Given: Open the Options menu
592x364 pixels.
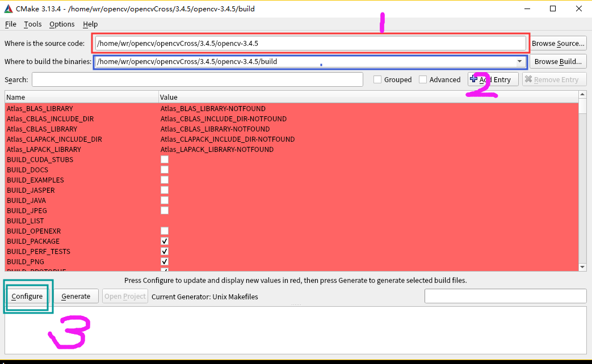Looking at the screenshot, I should [62, 24].
